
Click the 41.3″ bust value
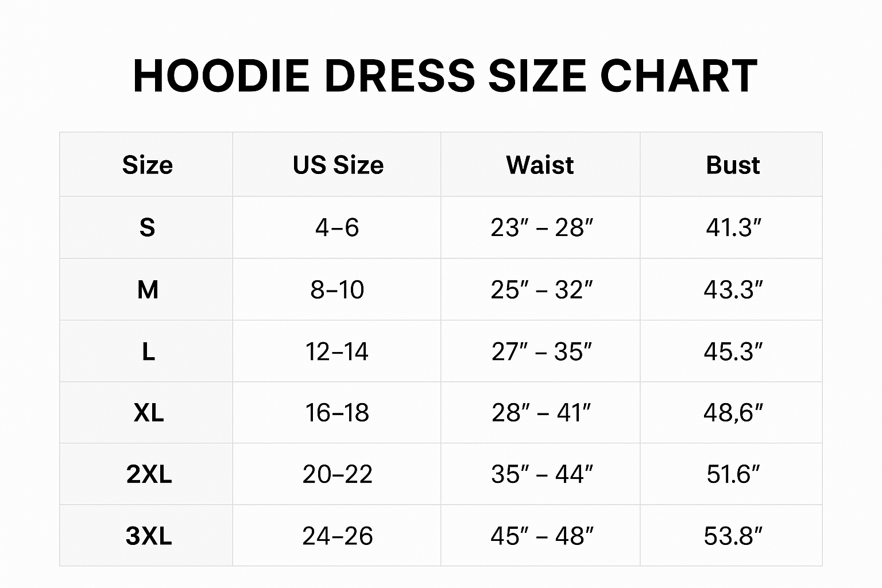(x=733, y=228)
